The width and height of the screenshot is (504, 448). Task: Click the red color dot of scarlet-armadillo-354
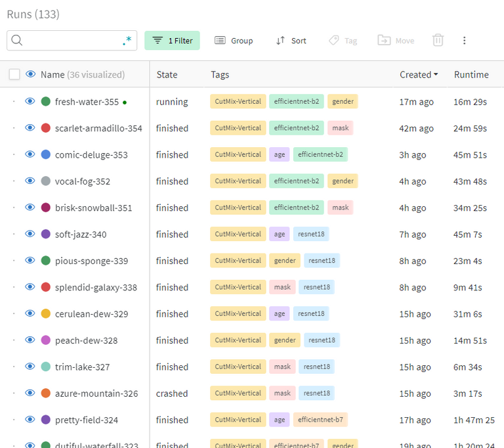(46, 128)
